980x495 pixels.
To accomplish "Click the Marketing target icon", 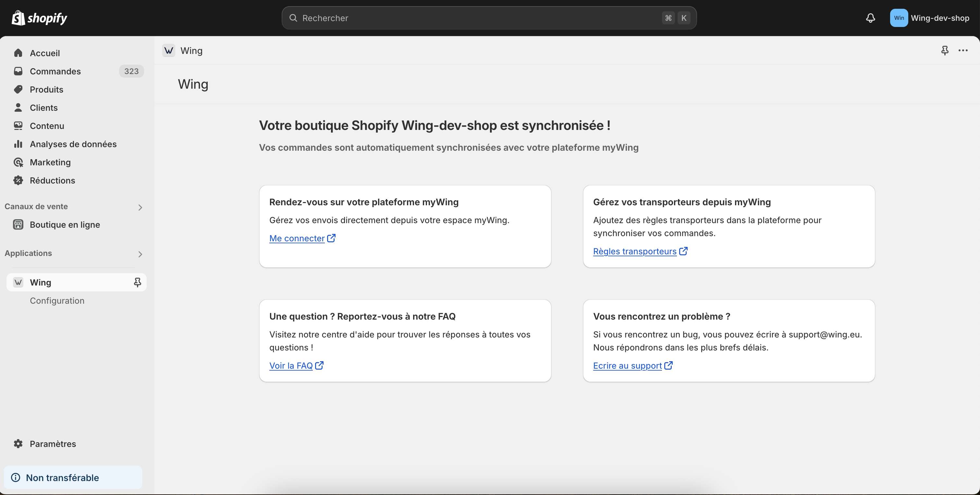I will click(18, 162).
